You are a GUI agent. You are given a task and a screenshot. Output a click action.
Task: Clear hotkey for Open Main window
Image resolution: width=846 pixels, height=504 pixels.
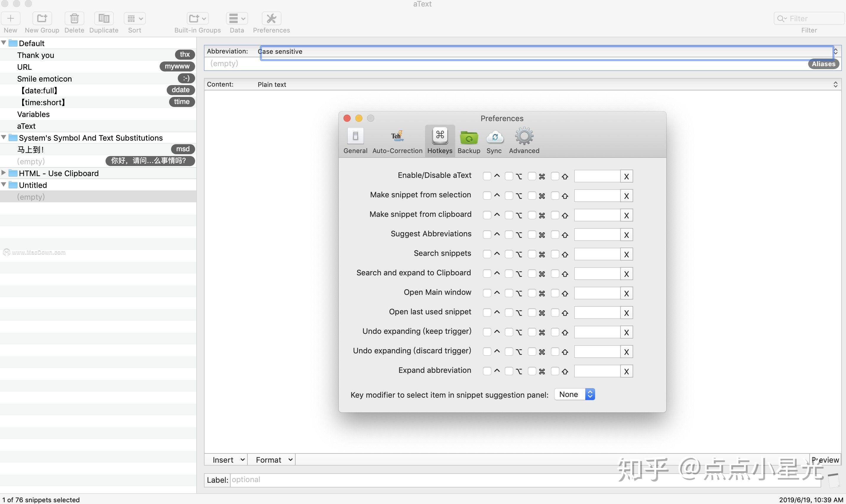(626, 293)
